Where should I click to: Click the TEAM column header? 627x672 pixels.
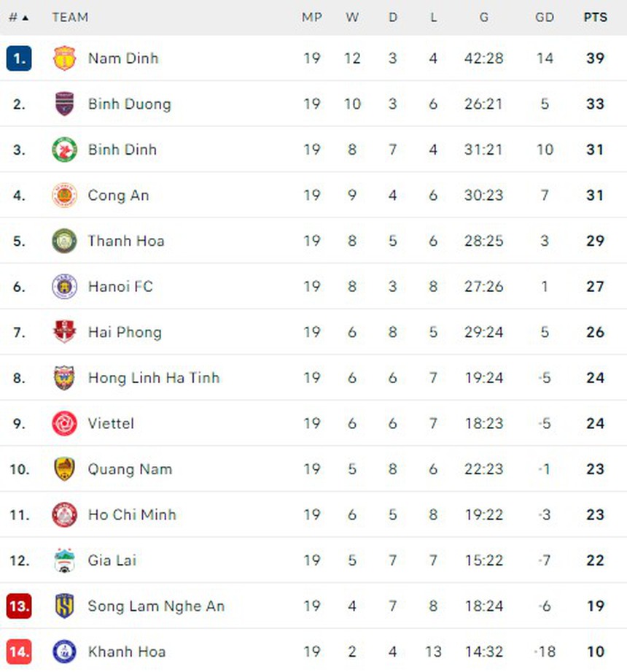pyautogui.click(x=70, y=17)
